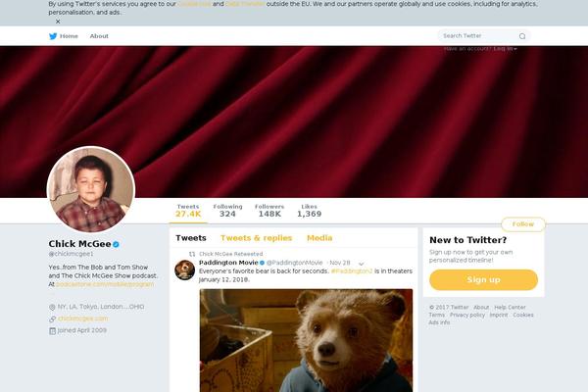This screenshot has width=588, height=392.
Task: Open the Media tab
Action: tap(319, 238)
